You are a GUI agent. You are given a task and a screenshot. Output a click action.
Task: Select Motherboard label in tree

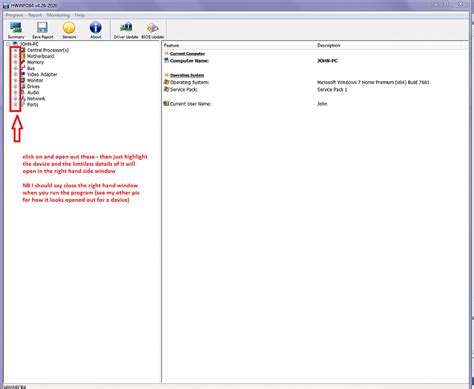click(x=40, y=56)
